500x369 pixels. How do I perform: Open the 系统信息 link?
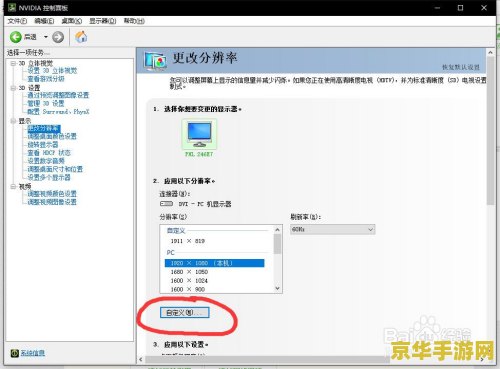click(x=33, y=353)
